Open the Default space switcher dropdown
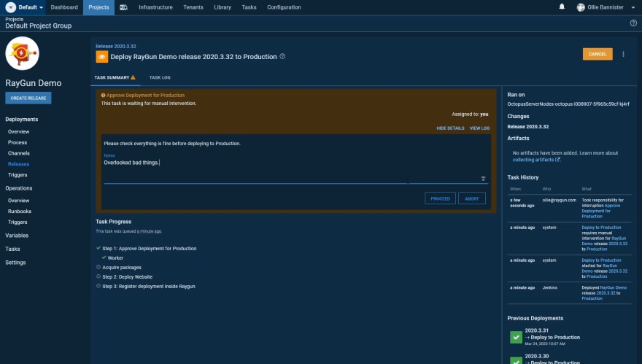The image size is (642, 364). click(x=24, y=7)
